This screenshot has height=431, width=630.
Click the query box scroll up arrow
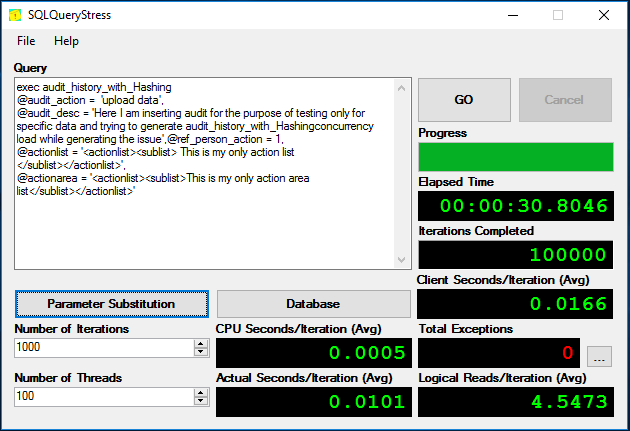pos(401,88)
